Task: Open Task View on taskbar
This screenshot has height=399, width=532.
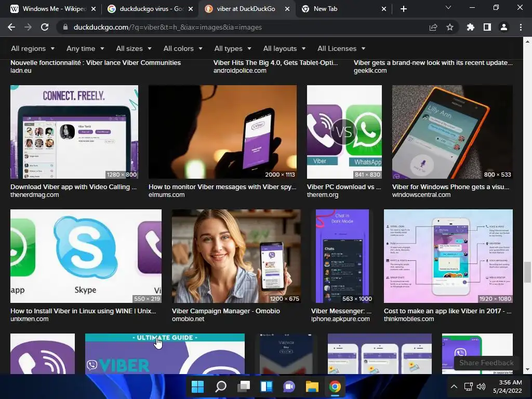Action: point(244,387)
